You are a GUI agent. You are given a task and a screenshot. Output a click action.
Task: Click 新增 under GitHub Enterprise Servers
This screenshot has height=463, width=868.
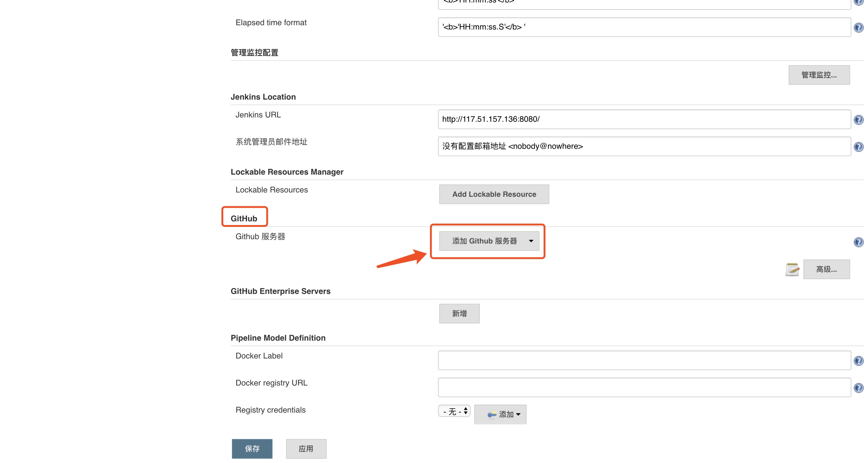[459, 314]
